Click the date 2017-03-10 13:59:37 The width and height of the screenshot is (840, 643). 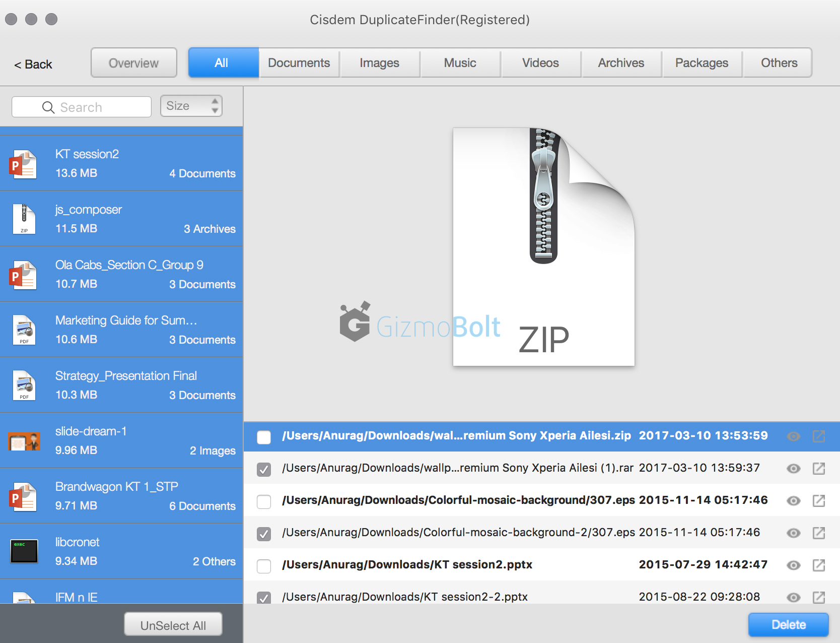[x=699, y=468]
